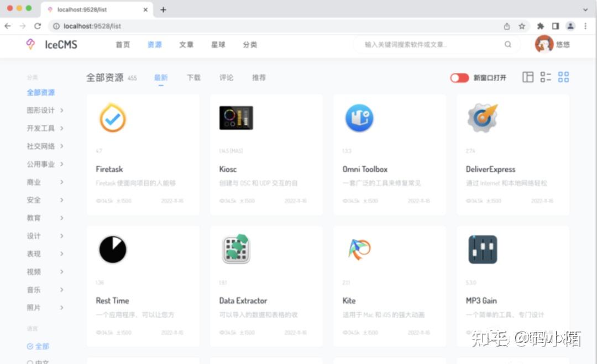
Task: Click the site info icon in address bar
Action: 56,27
